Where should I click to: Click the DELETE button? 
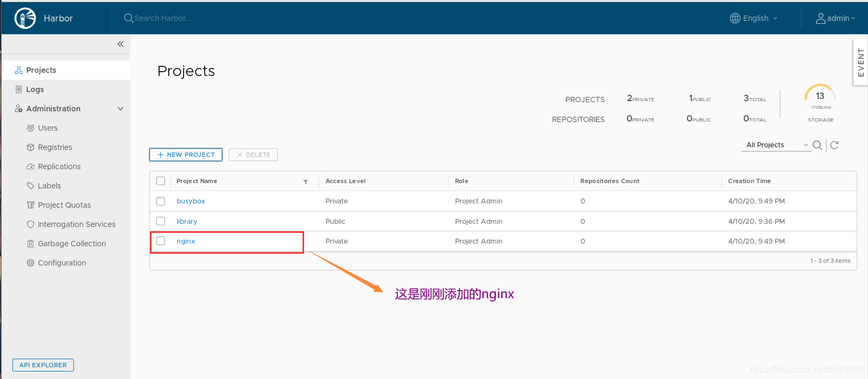tap(253, 155)
